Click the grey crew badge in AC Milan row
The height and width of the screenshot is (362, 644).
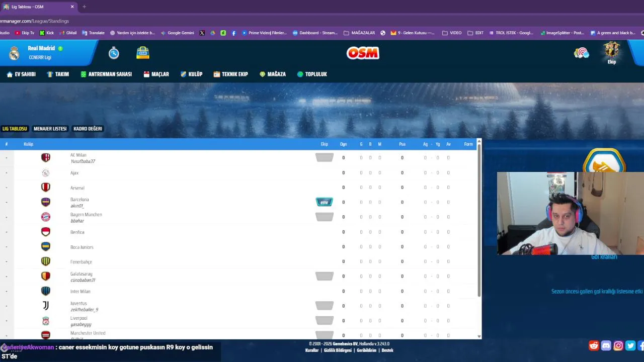tap(325, 157)
